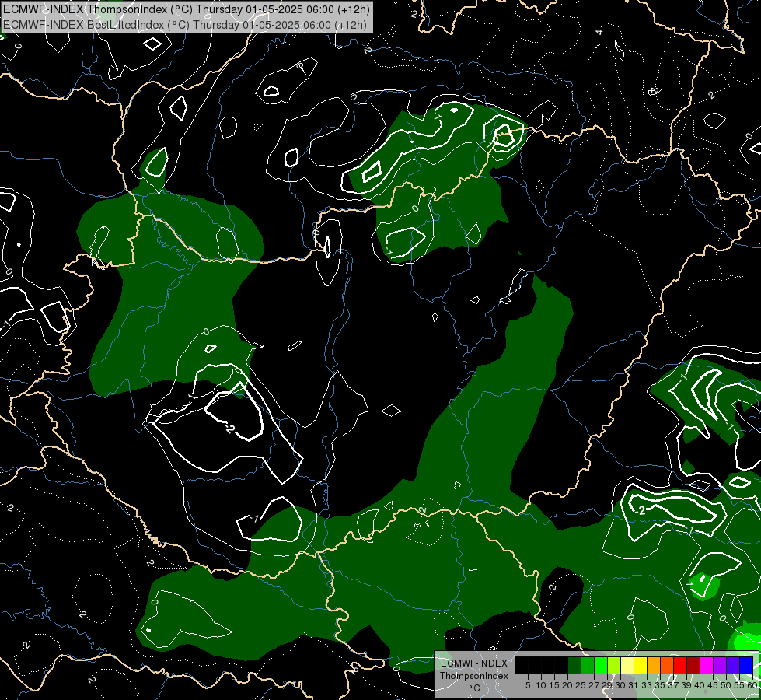Click the legend tick label 15
Viewport: 761px width, 700px height.
[554, 685]
